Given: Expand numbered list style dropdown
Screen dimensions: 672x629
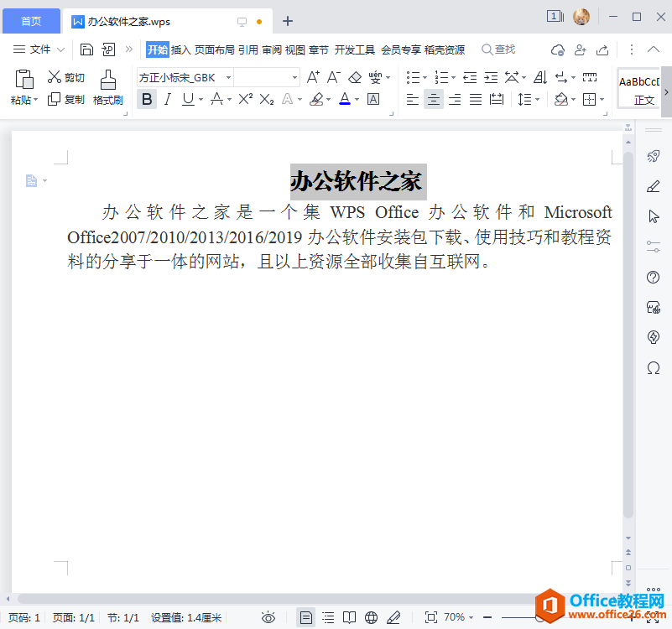Looking at the screenshot, I should (453, 77).
